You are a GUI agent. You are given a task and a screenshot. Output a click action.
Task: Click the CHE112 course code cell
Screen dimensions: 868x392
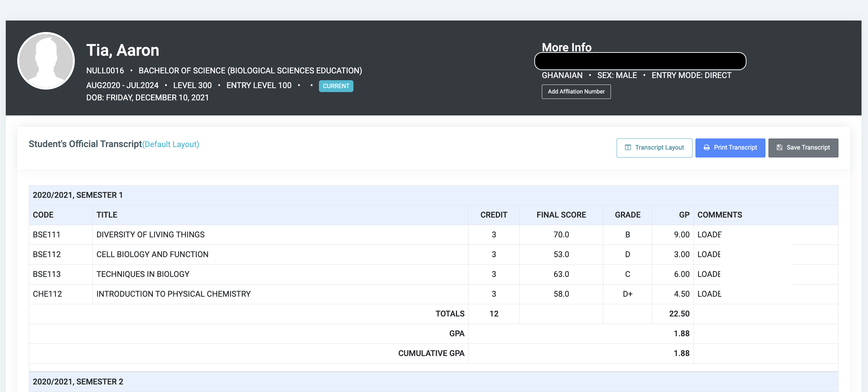pos(47,294)
